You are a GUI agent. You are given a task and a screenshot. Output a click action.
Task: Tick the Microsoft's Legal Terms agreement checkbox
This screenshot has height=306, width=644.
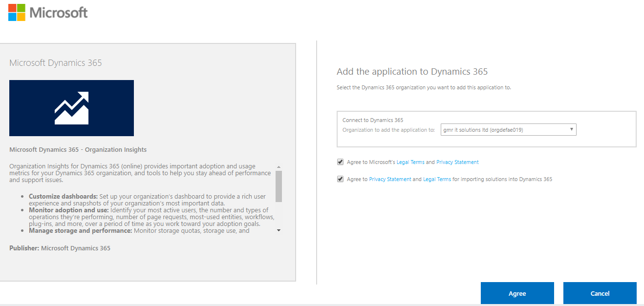click(x=340, y=162)
